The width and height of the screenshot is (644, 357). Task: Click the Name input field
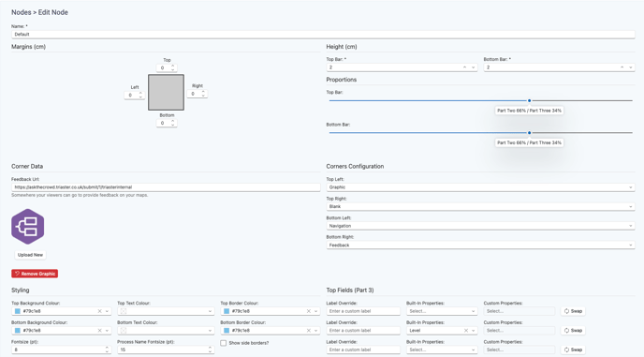(323, 34)
